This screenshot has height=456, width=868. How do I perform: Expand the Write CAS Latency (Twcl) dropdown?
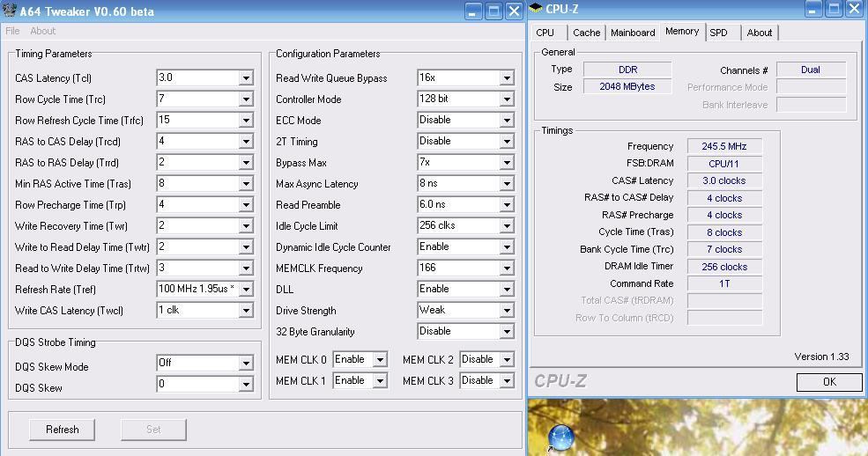247,311
